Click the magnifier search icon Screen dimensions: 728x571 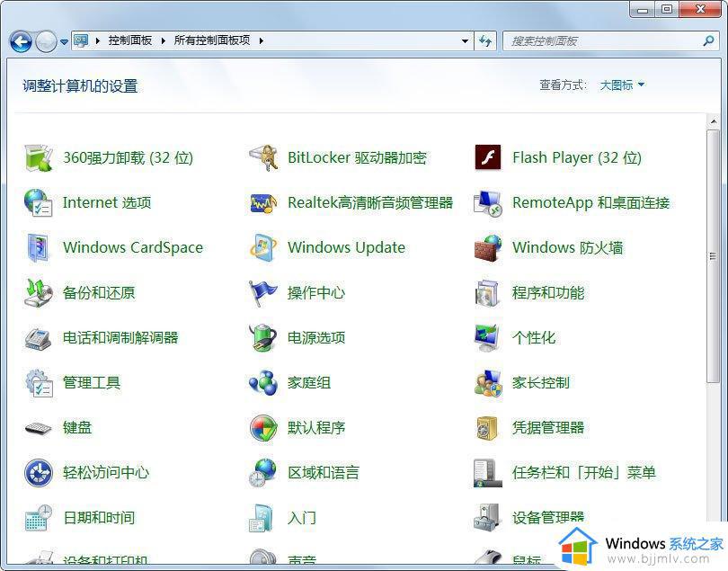(708, 40)
